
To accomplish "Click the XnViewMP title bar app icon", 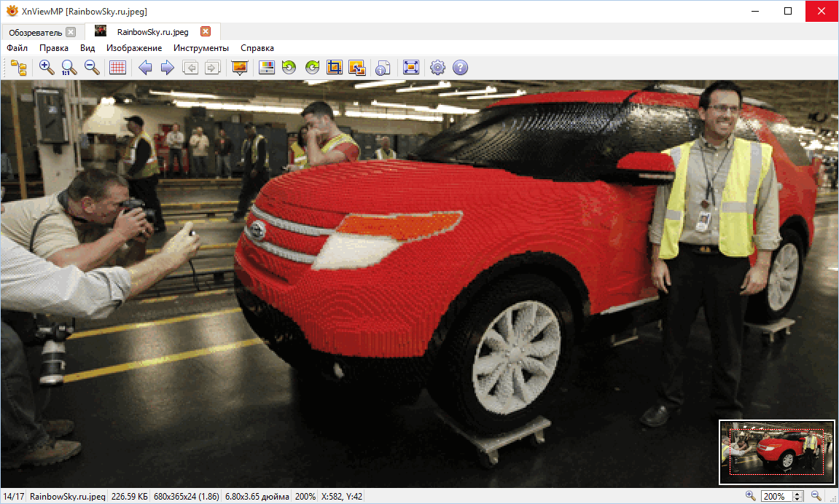I will pos(12,11).
